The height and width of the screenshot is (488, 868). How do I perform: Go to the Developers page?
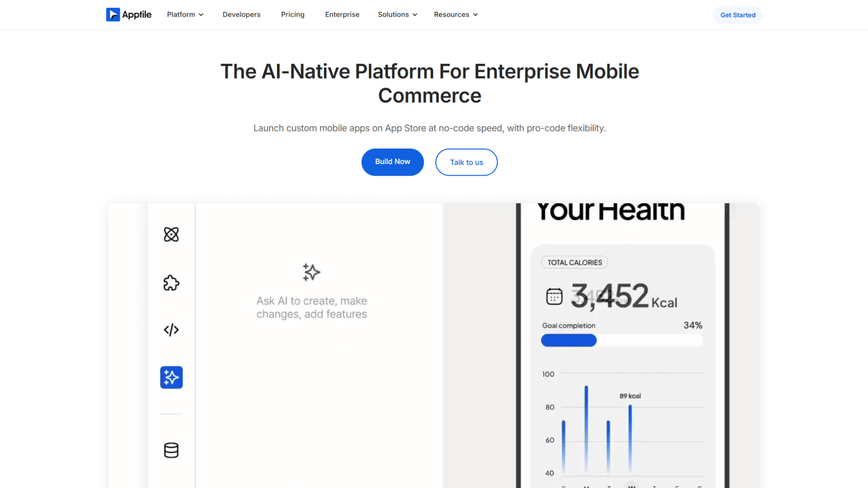241,14
